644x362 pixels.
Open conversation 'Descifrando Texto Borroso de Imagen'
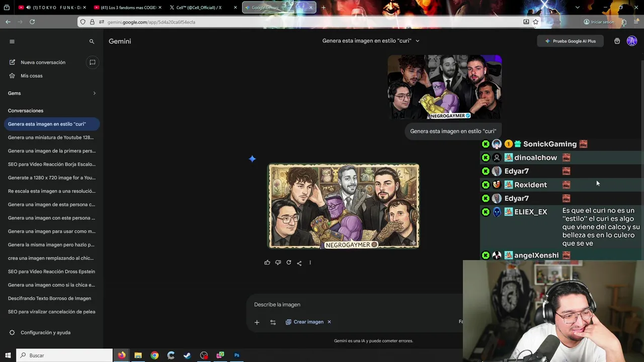51,298
